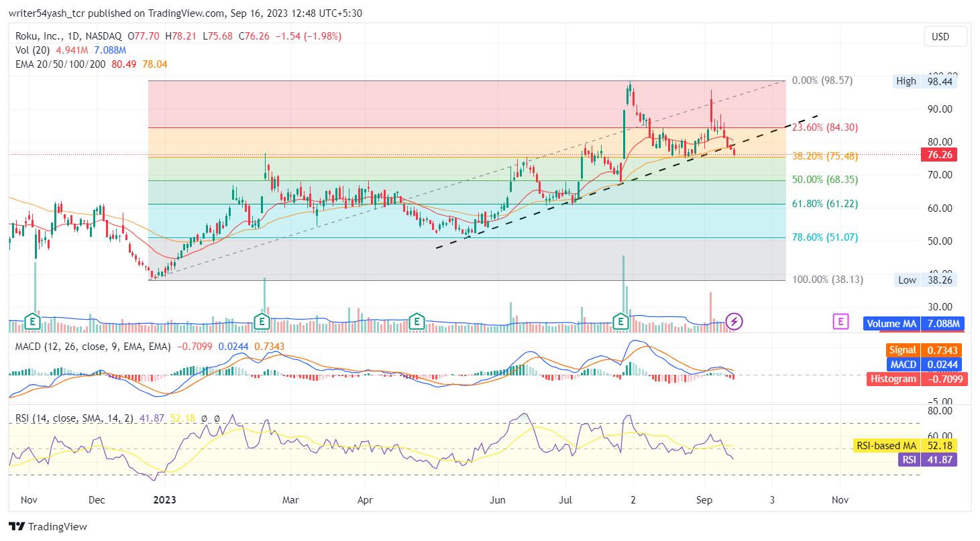Click the TradingView logo

point(48,527)
